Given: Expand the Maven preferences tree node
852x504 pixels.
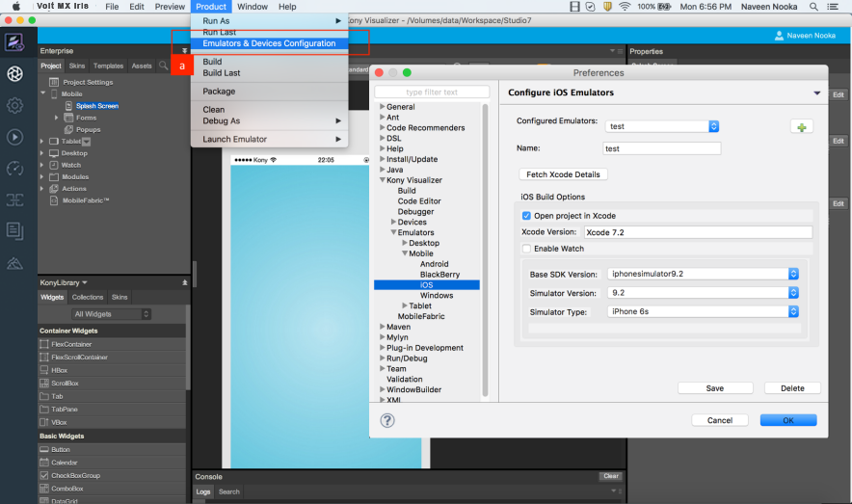Looking at the screenshot, I should click(382, 327).
